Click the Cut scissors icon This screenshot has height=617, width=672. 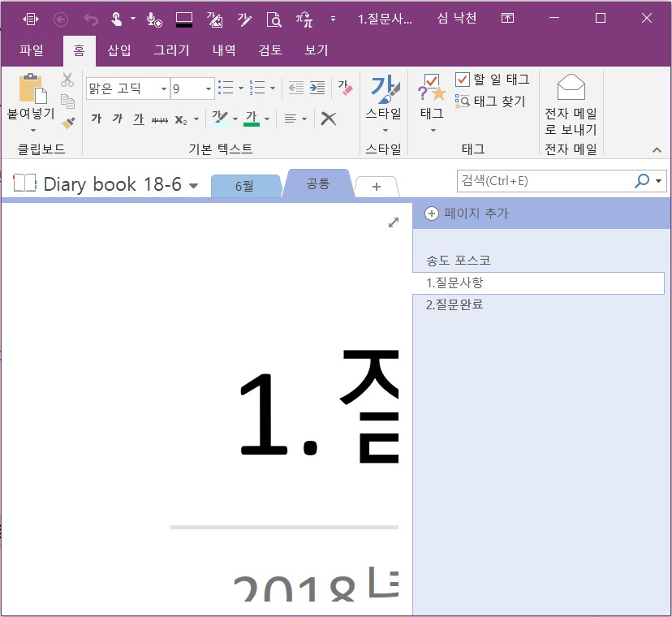(67, 80)
